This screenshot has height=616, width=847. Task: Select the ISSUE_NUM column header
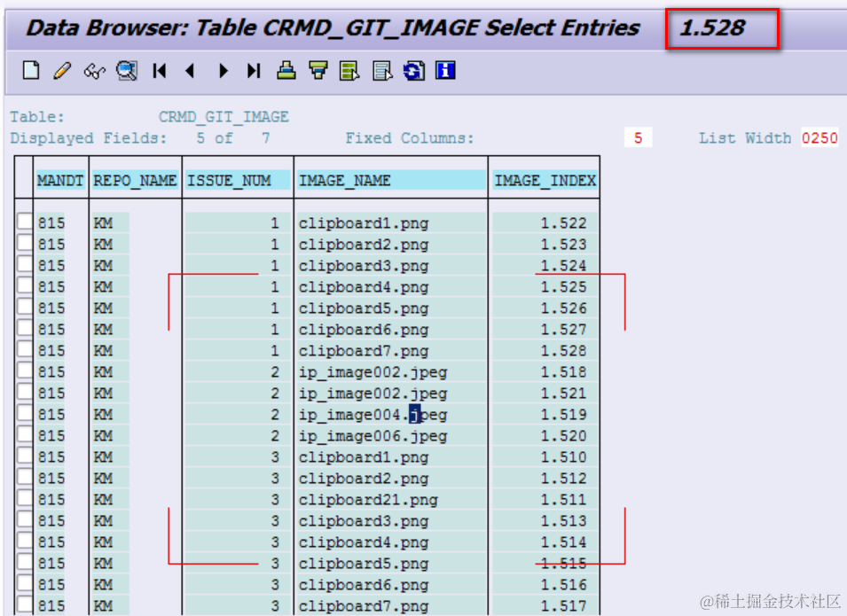(238, 180)
